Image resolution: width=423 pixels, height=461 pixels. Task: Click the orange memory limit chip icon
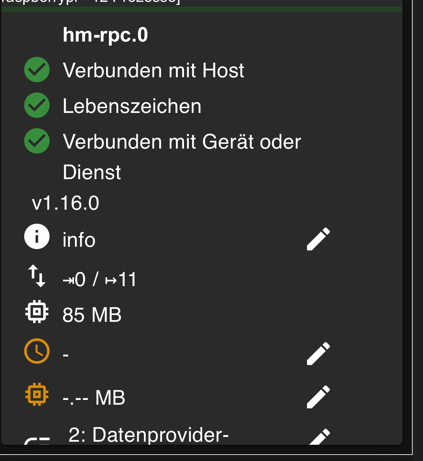37,395
